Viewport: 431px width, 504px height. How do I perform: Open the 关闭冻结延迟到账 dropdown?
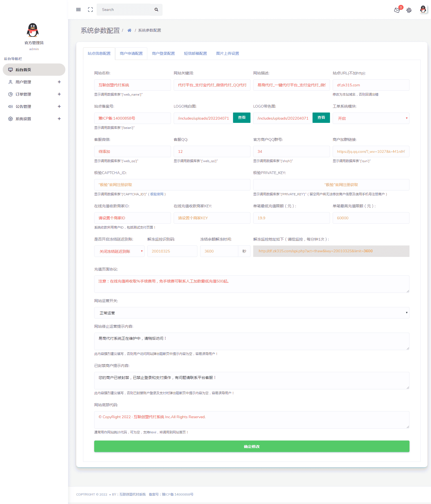(x=119, y=251)
